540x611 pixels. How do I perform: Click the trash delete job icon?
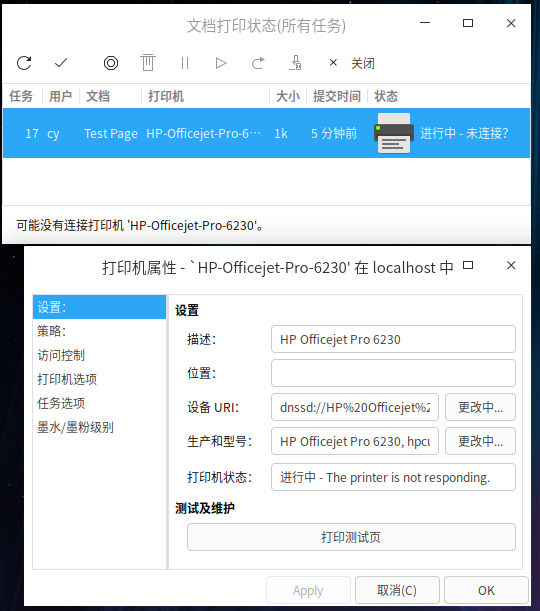click(x=148, y=62)
